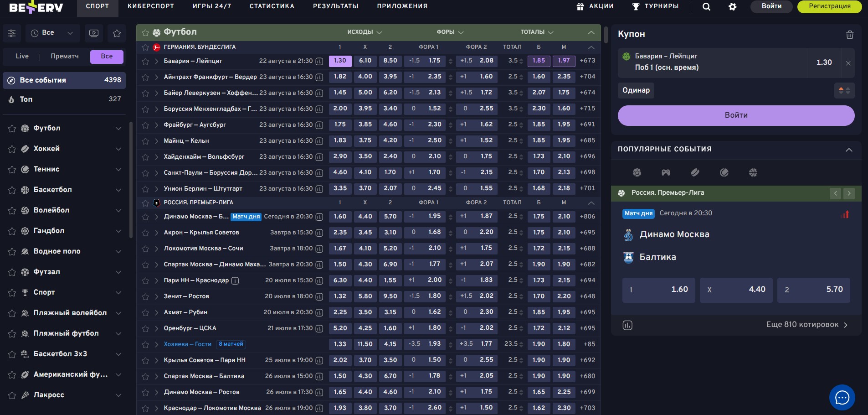868x415 pixels.
Task: Favorite the Бавария – Лейпциг match star
Action: coord(145,61)
